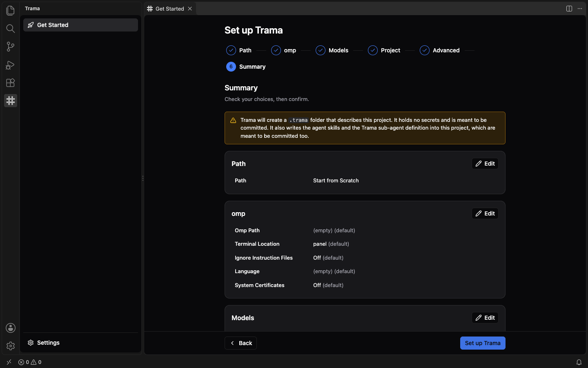Select the Summary step number 6
Image resolution: width=588 pixels, height=368 pixels.
point(246,67)
